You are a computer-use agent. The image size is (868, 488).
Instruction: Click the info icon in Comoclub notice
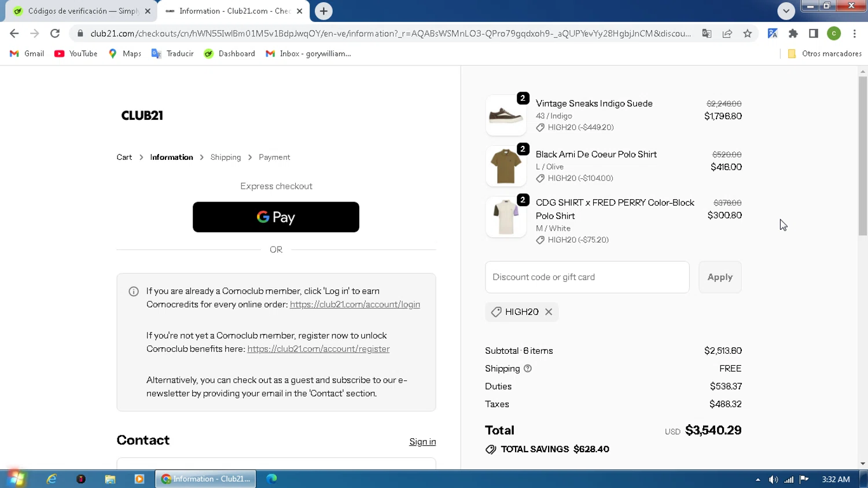[x=134, y=291]
